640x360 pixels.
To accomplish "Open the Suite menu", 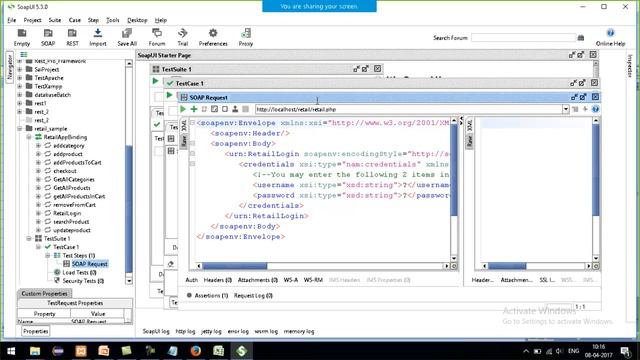I will (x=55, y=20).
